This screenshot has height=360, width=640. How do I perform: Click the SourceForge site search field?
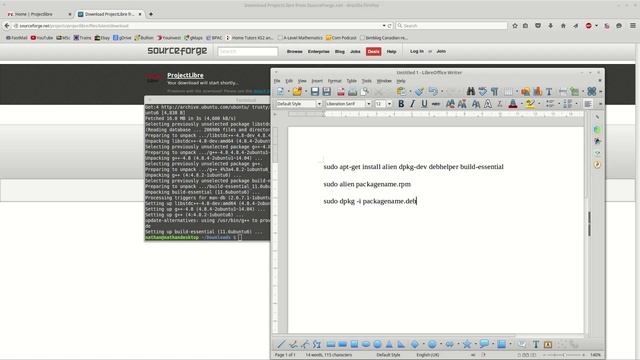point(248,51)
